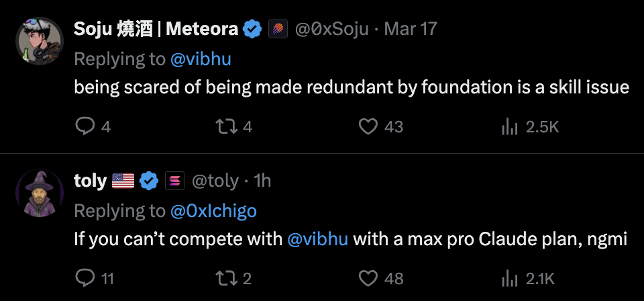Open @vibhu link in Replying to line
The height and width of the screenshot is (301, 644).
tap(201, 58)
